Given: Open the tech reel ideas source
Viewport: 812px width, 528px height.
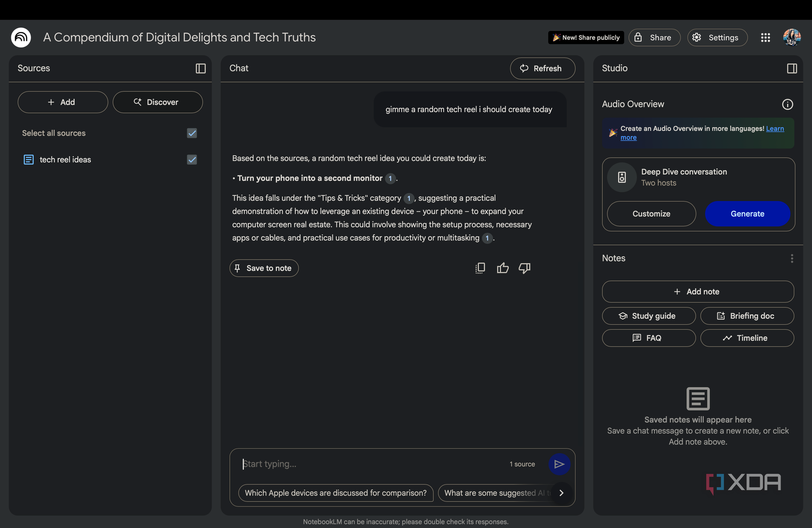Looking at the screenshot, I should pos(65,159).
